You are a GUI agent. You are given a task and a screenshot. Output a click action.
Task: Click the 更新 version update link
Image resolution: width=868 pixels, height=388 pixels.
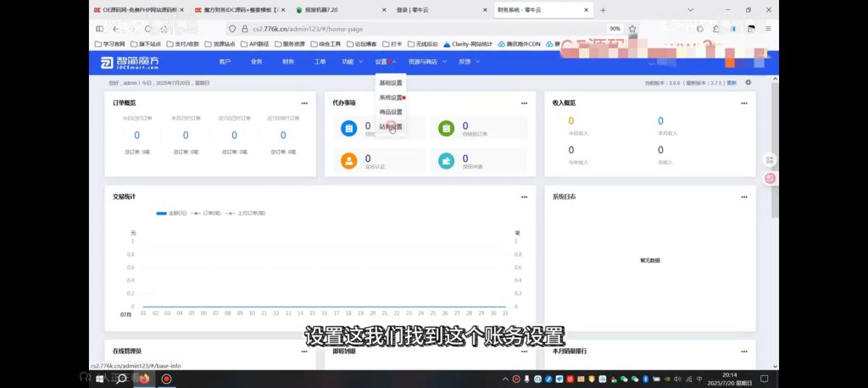coord(732,83)
